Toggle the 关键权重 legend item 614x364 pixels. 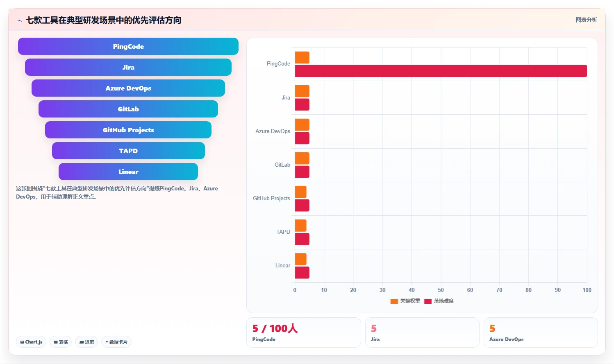pos(405,301)
